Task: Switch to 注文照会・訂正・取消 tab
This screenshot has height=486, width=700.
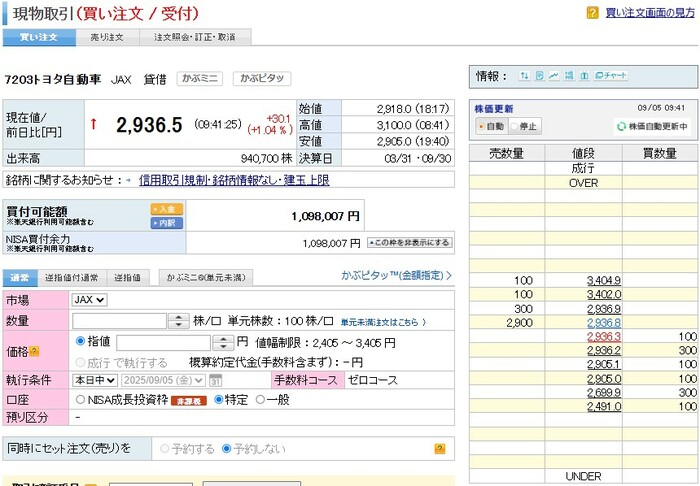Action: pos(195,37)
